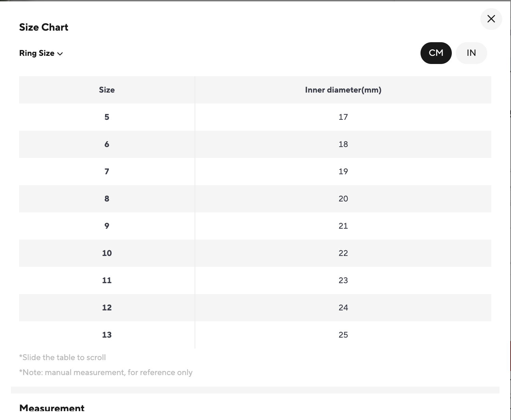This screenshot has width=511, height=420.
Task: Click the chevron next to Ring Size
Action: tap(60, 54)
